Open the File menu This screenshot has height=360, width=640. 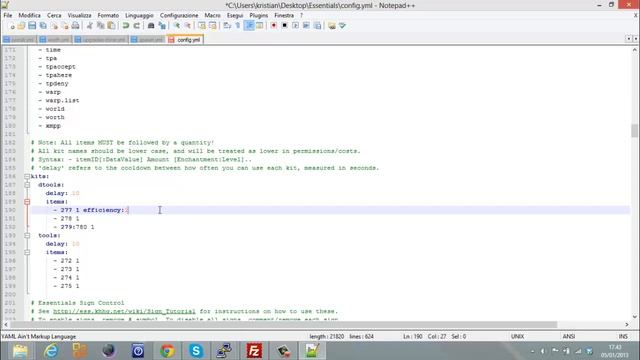point(8,15)
